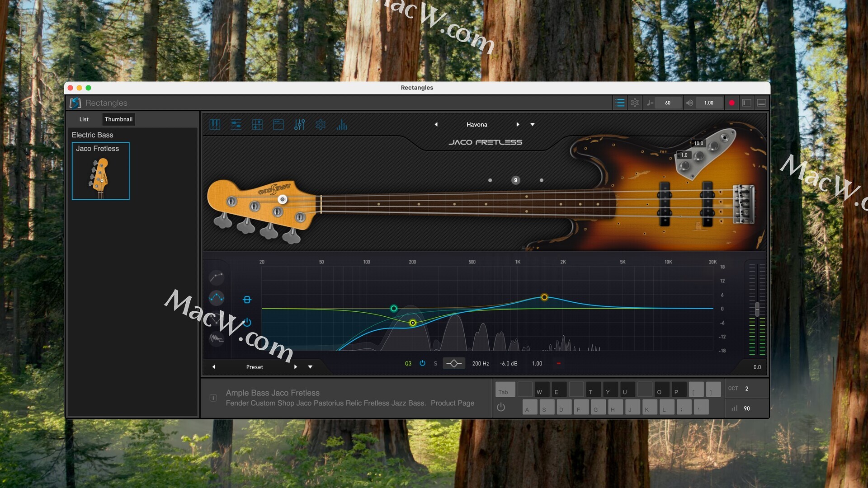The height and width of the screenshot is (488, 868).
Task: Click the Rectangles app logo icon
Action: (x=75, y=103)
